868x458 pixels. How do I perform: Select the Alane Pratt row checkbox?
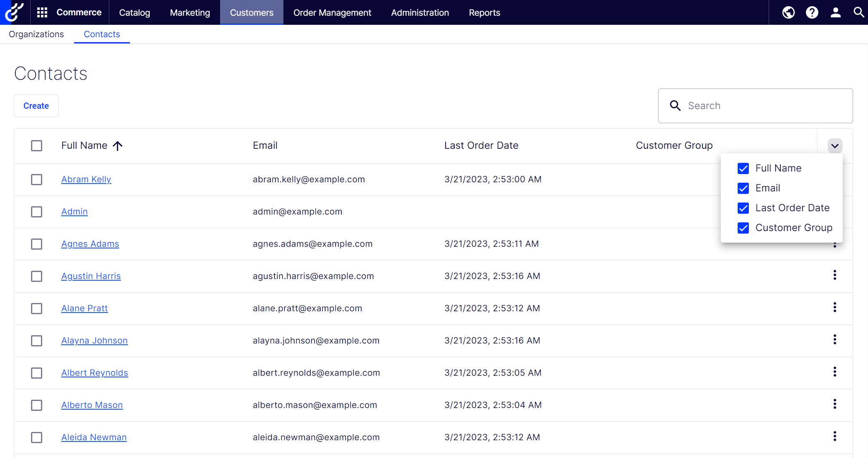tap(37, 308)
